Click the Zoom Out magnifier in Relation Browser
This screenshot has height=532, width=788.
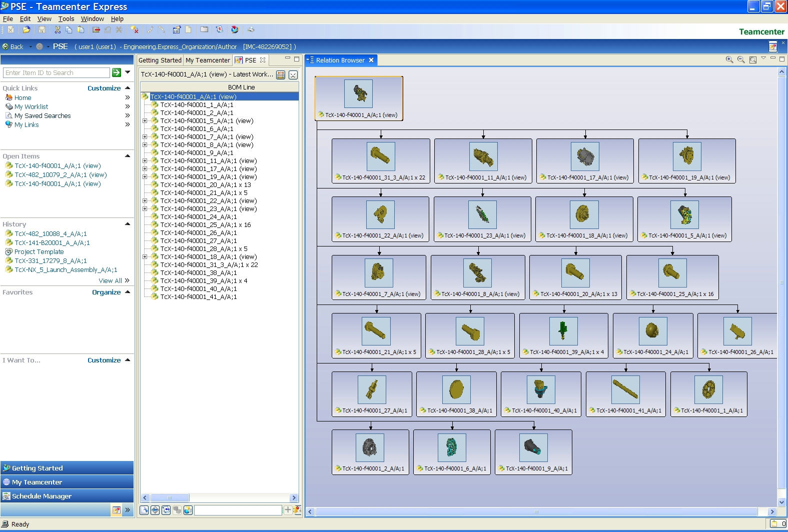pyautogui.click(x=741, y=59)
